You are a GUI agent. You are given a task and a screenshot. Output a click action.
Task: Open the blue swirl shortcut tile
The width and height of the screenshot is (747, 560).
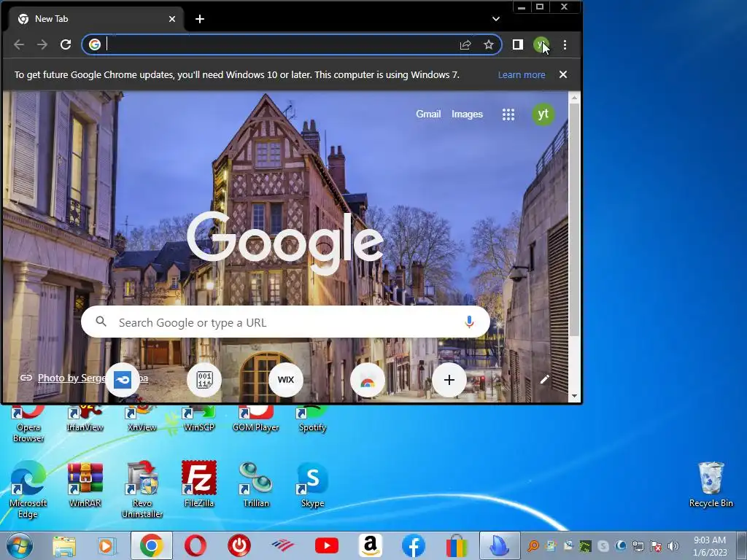pos(123,379)
